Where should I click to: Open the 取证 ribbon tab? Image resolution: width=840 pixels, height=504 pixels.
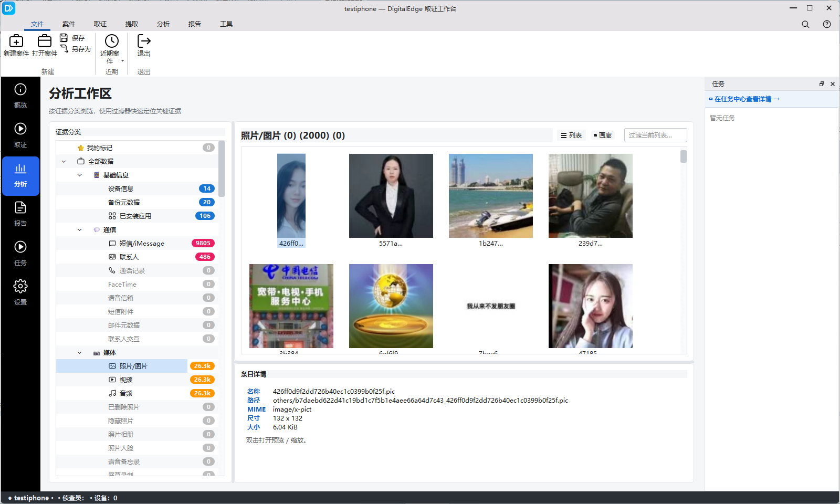[100, 24]
